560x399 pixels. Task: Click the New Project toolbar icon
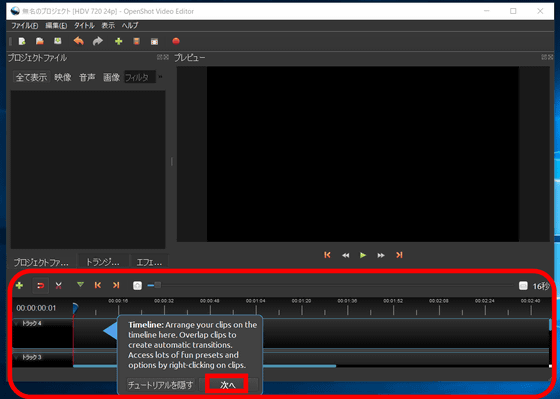click(22, 41)
